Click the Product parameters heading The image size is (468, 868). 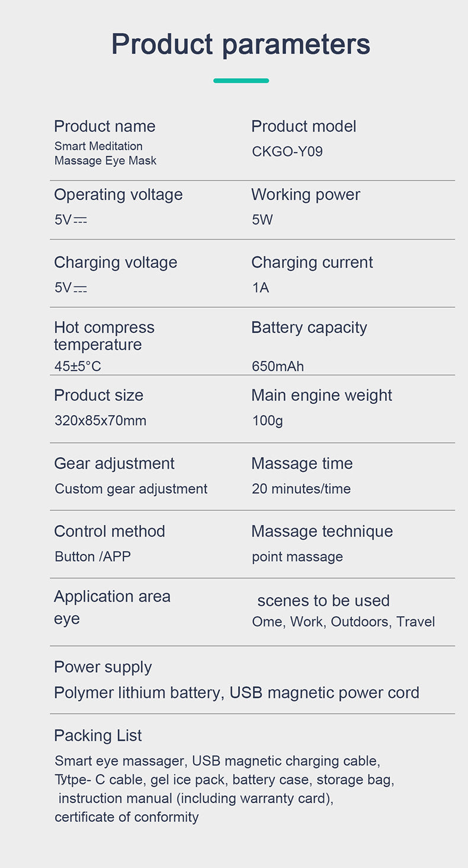[x=241, y=45]
